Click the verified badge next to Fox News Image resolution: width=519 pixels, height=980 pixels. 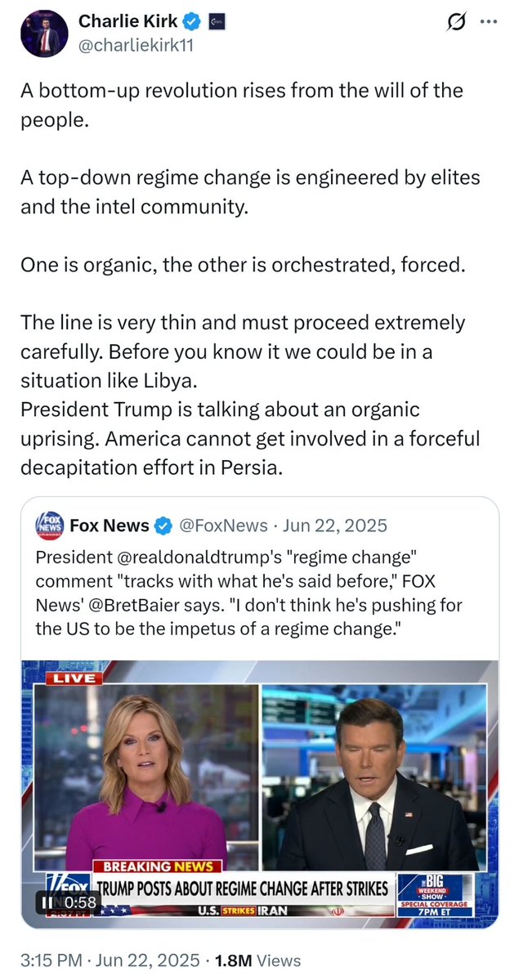(x=163, y=525)
